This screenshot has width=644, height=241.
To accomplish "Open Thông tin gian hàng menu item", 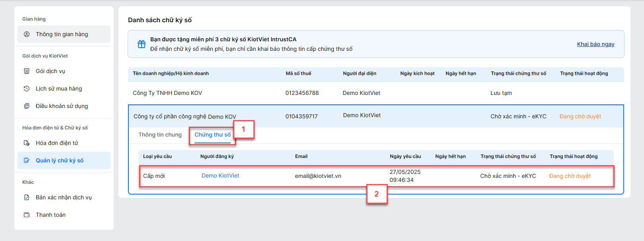I will 64,34.
